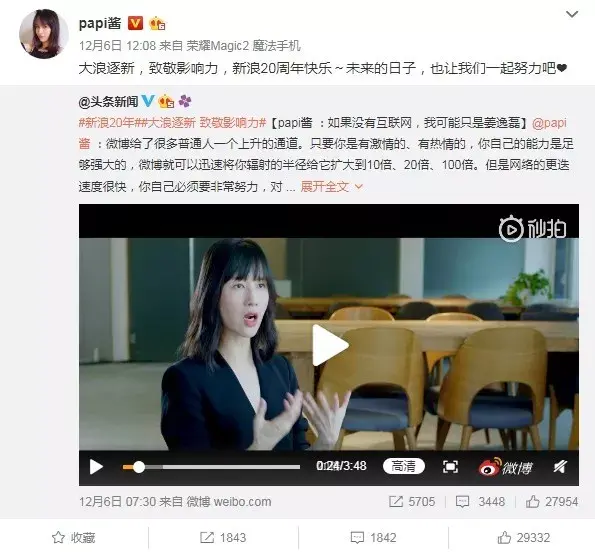Click the orange V verified badge
The height and width of the screenshot is (552, 595).
click(x=135, y=23)
